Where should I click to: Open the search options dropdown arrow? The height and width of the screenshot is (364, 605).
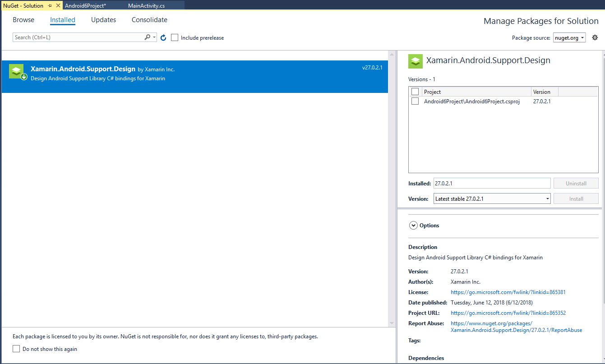[x=154, y=37]
